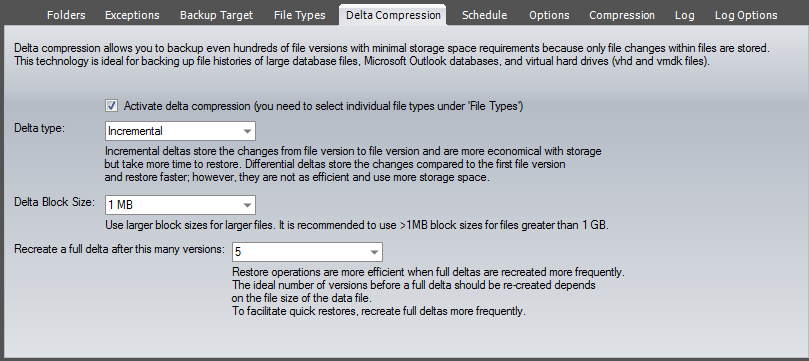
Task: Open the Delta Block Size dropdown arrow
Action: coord(248,205)
